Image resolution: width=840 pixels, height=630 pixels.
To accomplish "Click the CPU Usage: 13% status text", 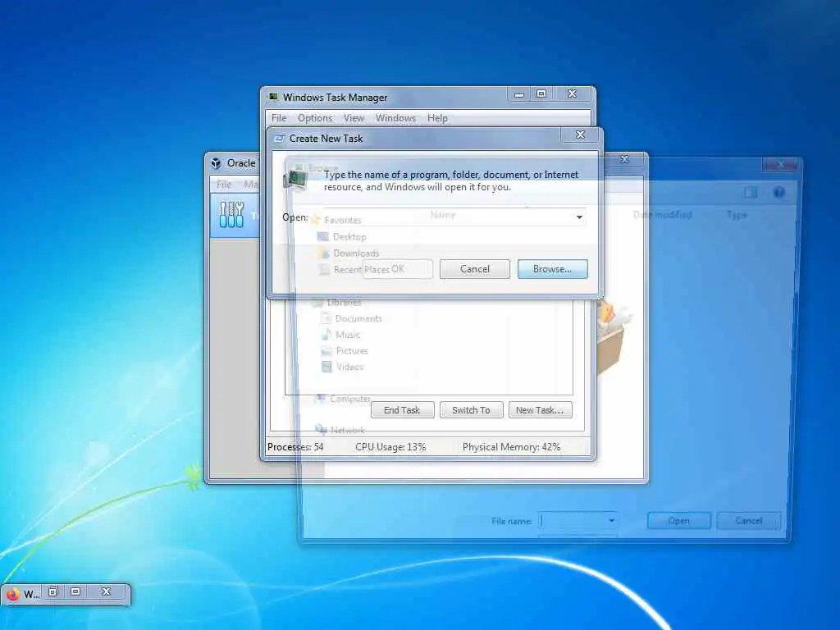I will [x=390, y=447].
